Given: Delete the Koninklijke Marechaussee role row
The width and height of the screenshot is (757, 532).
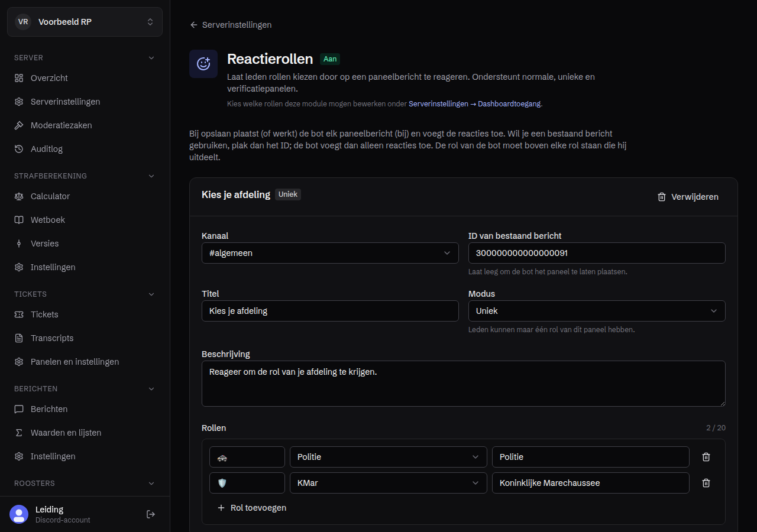Looking at the screenshot, I should [706, 483].
